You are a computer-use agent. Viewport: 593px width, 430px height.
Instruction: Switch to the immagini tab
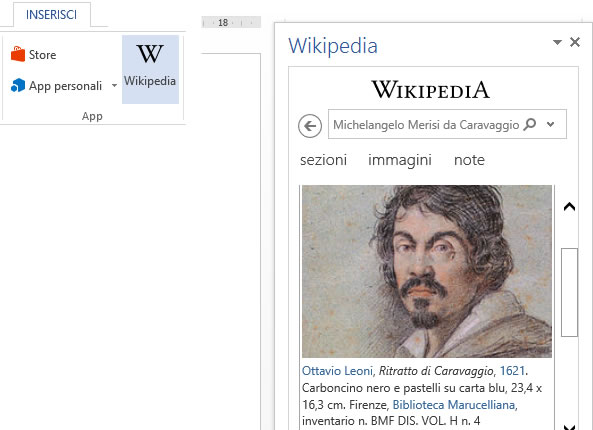(400, 160)
